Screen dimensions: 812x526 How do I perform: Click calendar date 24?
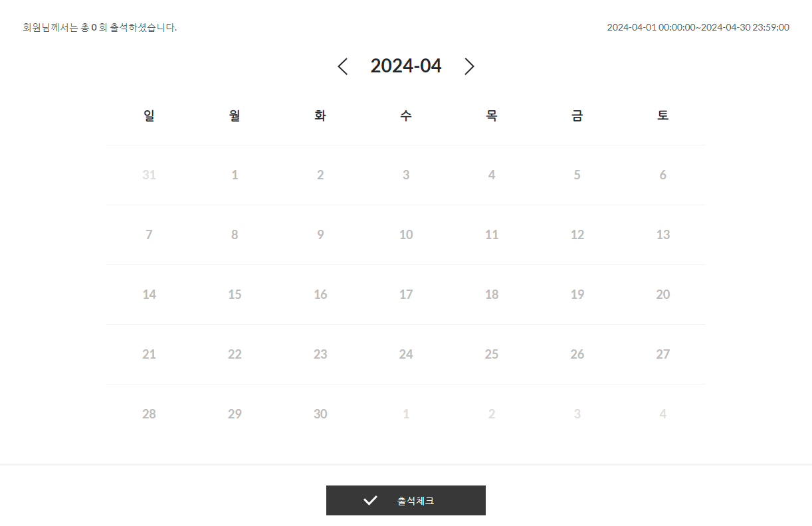(x=406, y=355)
